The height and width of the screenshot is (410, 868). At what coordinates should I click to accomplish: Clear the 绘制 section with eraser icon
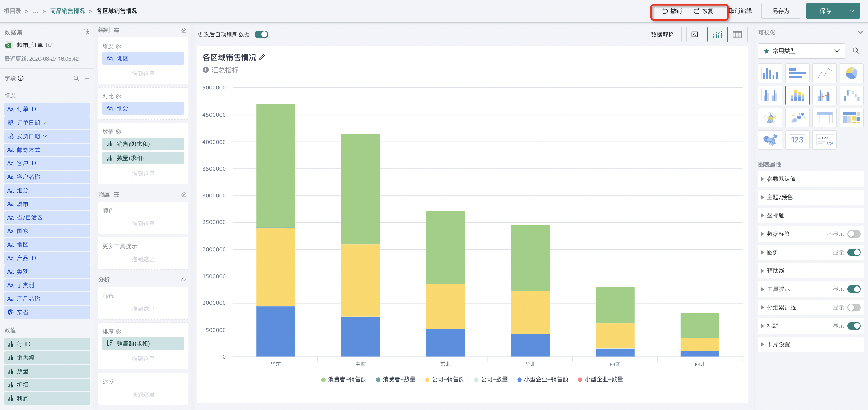pos(183,30)
